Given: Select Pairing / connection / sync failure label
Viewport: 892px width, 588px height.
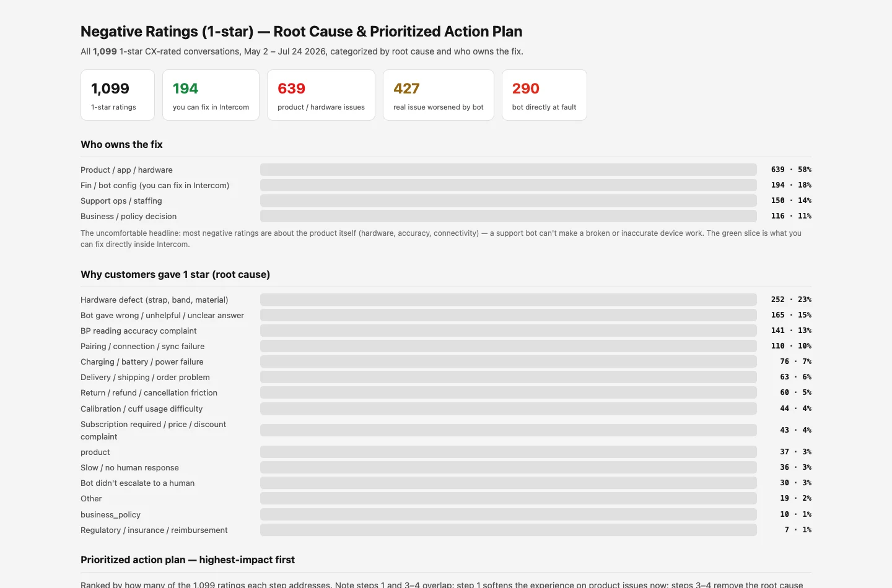Looking at the screenshot, I should point(142,347).
